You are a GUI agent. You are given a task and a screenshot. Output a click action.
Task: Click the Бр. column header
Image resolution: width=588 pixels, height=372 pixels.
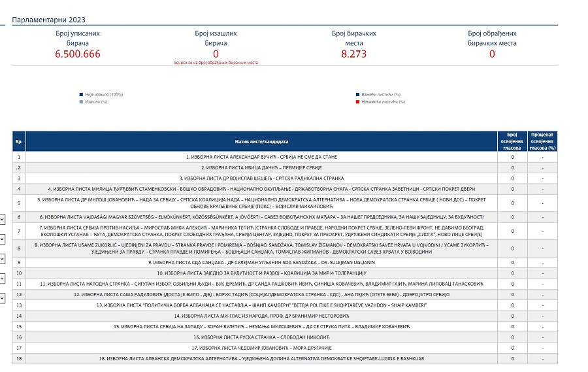point(19,141)
